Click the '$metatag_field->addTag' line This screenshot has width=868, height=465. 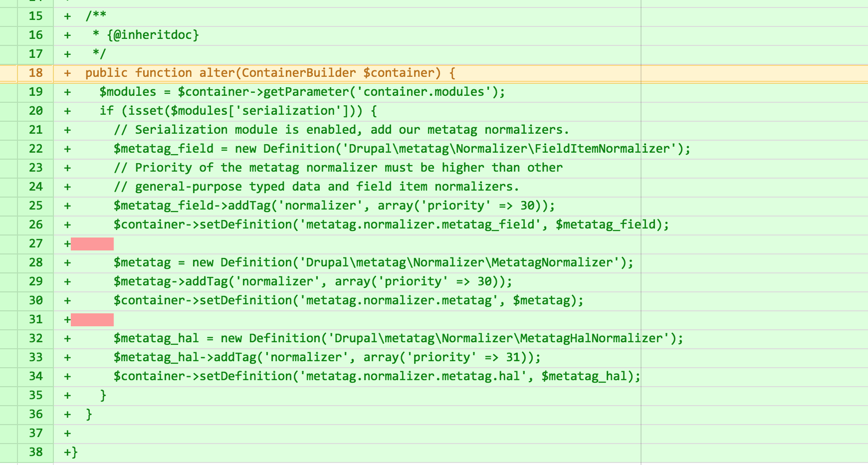click(x=334, y=206)
